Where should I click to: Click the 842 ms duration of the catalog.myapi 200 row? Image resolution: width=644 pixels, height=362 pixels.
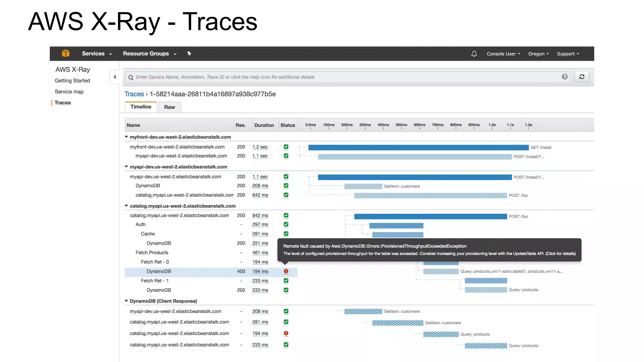pyautogui.click(x=260, y=216)
